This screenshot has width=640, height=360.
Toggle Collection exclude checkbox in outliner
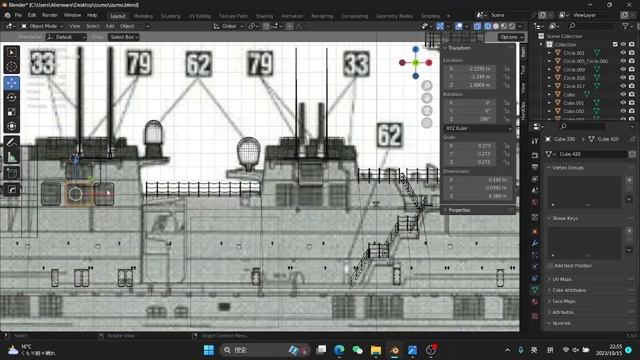(x=615, y=44)
